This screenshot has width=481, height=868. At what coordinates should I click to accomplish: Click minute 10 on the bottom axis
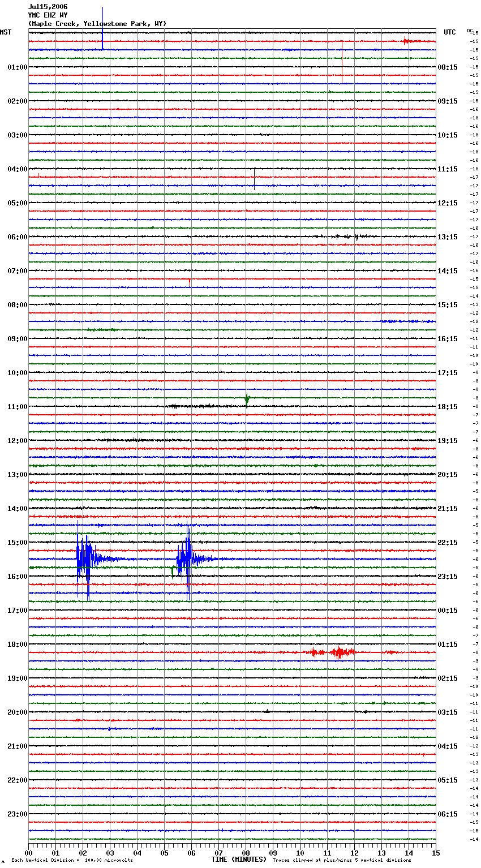300,853
